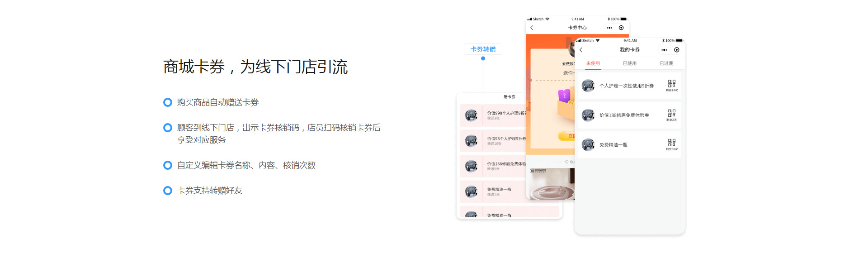
Task: Click the 购买商品自动赠送卡券 bullet circle
Action: [168, 102]
